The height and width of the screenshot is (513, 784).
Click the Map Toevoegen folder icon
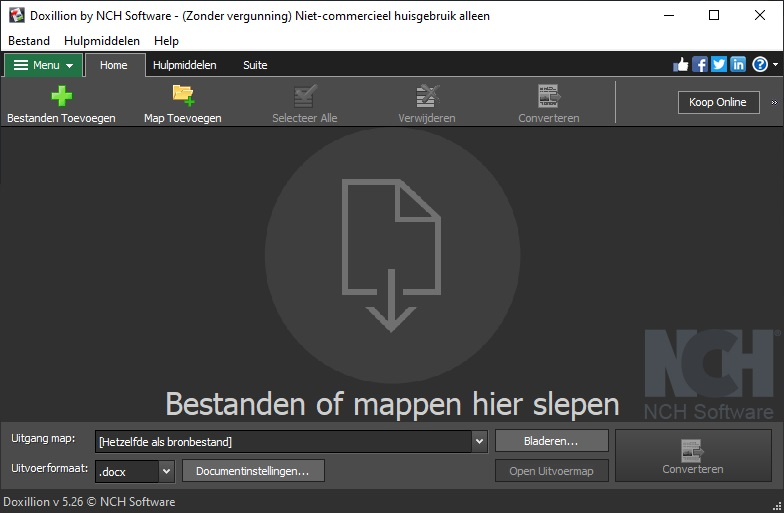[x=183, y=96]
